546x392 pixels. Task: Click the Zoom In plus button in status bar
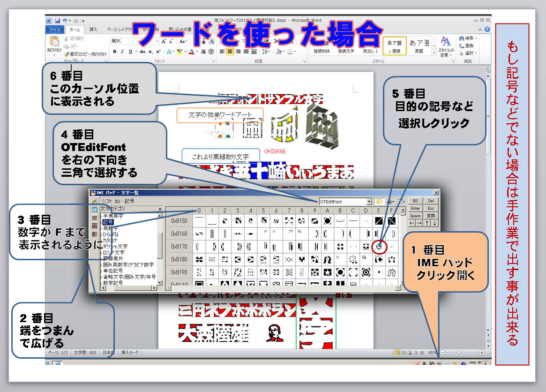click(482, 353)
